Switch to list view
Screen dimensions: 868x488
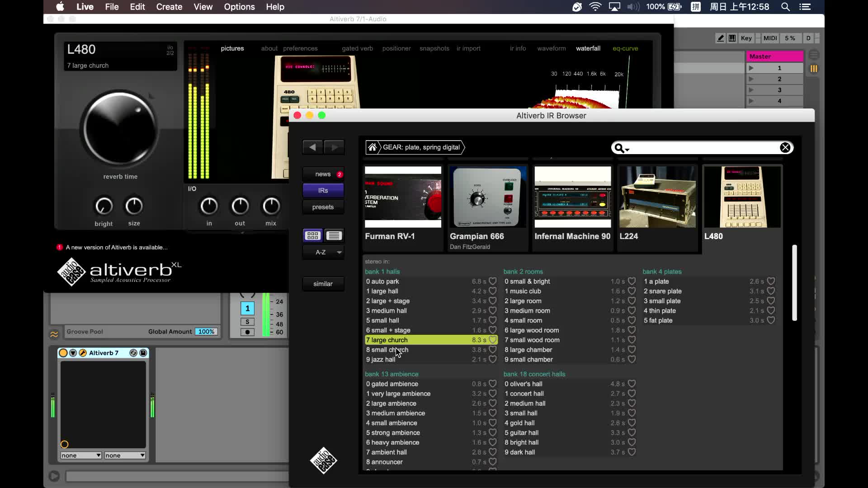point(334,235)
